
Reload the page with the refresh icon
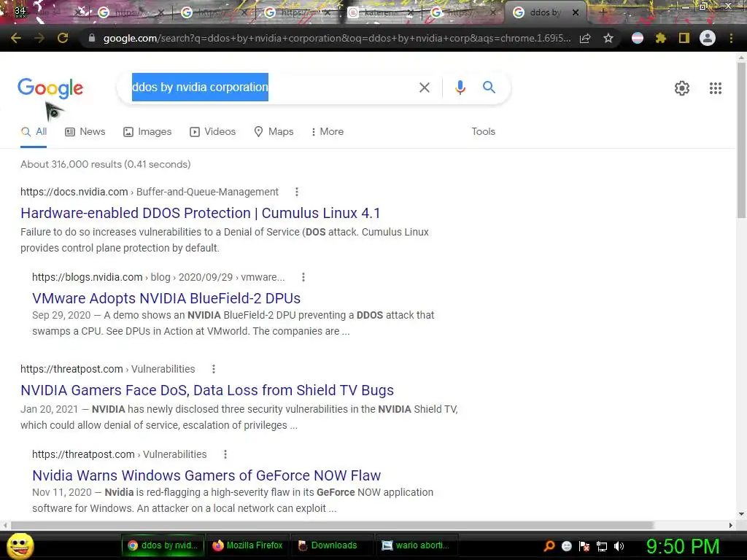(63, 38)
